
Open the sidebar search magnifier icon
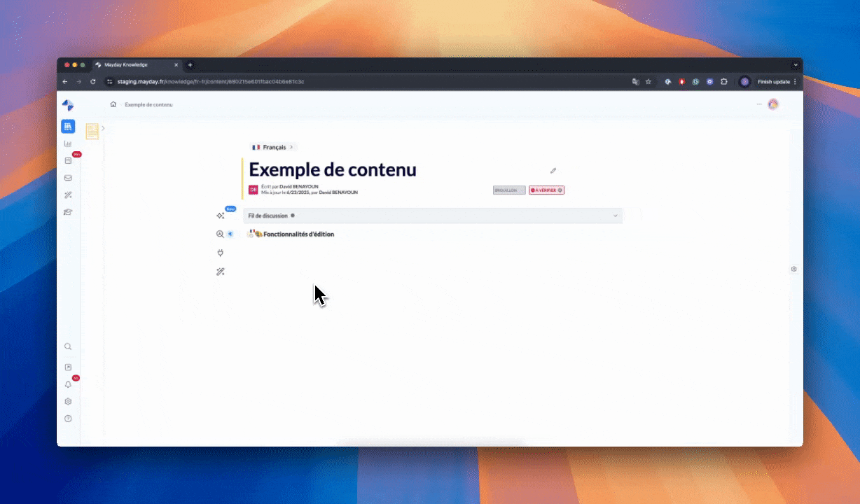point(68,346)
